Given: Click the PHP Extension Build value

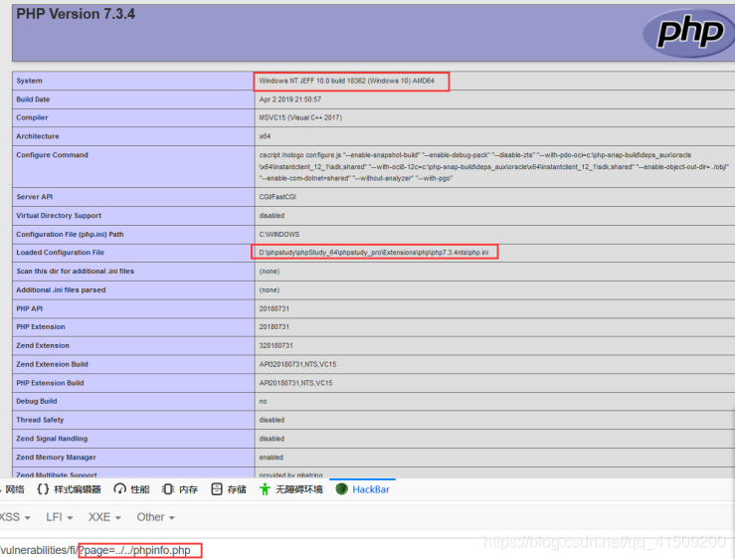Looking at the screenshot, I should coord(295,383).
